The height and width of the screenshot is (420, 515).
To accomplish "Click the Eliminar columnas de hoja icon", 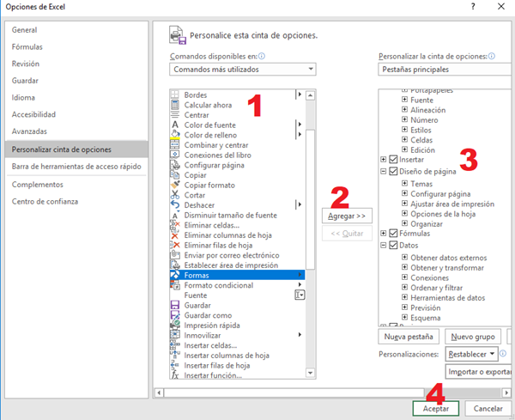I will [175, 235].
